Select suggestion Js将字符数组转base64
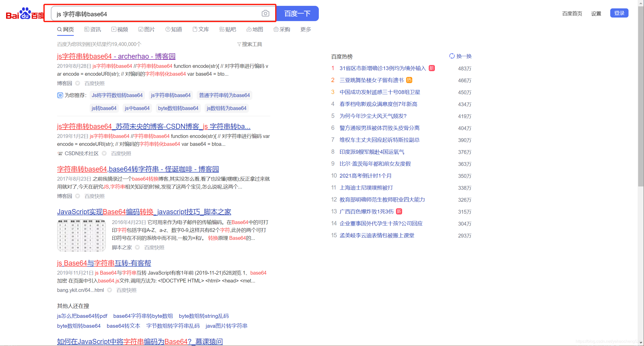Image resolution: width=644 pixels, height=346 pixels. click(117, 95)
